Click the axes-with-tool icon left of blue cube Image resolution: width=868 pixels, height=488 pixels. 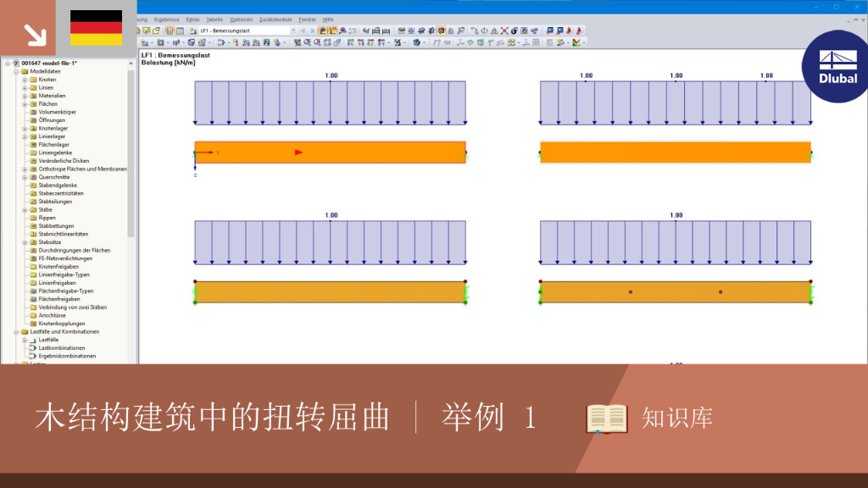tap(398, 42)
